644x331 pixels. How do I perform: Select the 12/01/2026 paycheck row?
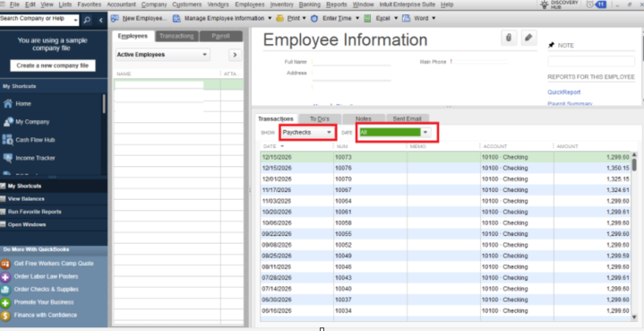tap(445, 179)
